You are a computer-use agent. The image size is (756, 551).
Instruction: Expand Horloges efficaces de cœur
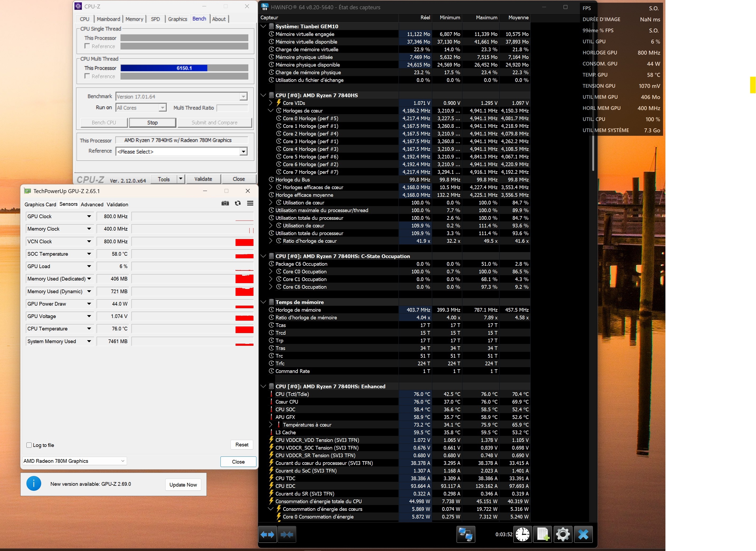(x=271, y=188)
